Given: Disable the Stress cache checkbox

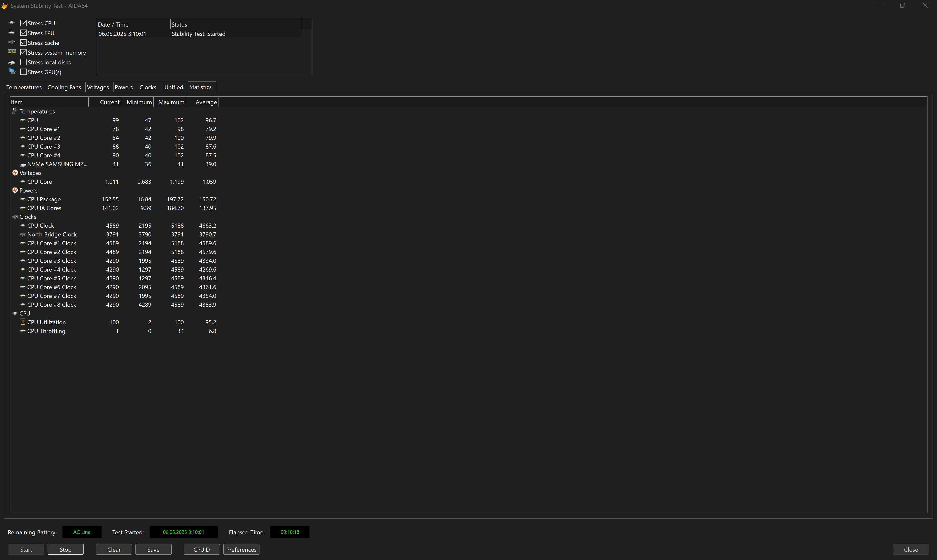Looking at the screenshot, I should 23,43.
